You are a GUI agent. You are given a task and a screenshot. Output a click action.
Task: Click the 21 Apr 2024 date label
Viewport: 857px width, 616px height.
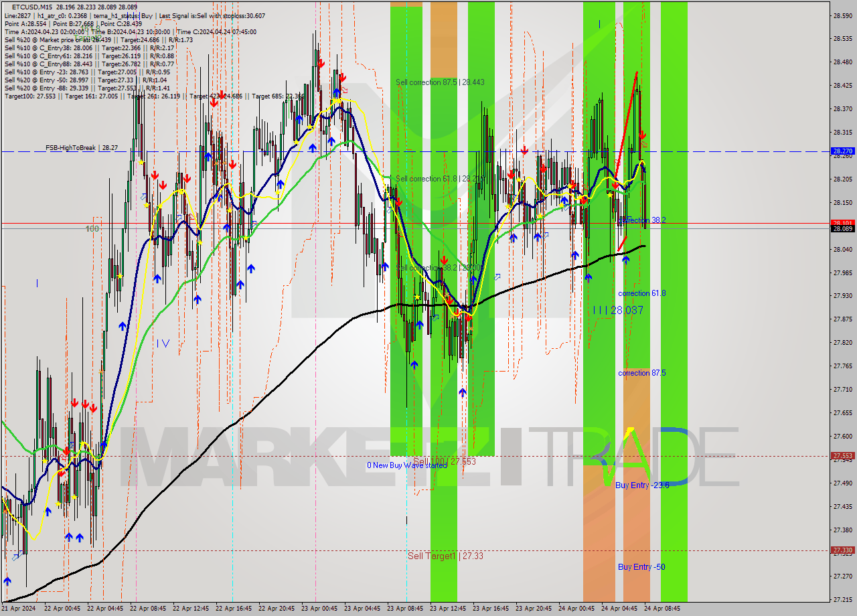(18, 609)
